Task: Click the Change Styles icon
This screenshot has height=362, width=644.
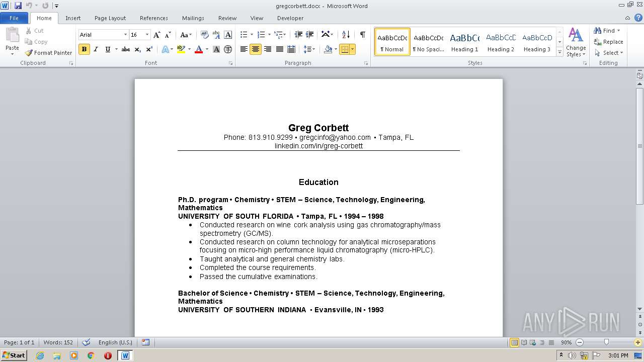Action: pyautogui.click(x=576, y=42)
